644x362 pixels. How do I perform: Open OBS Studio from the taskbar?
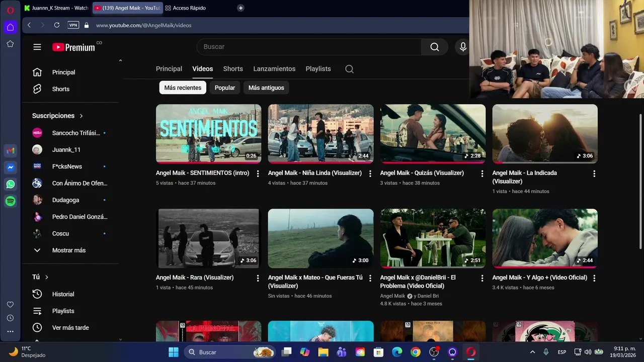point(434,352)
